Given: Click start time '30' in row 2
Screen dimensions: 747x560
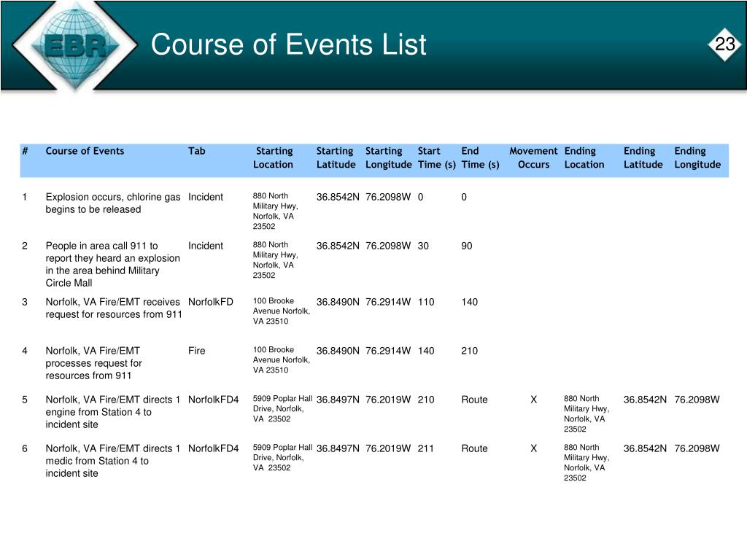Looking at the screenshot, I should (423, 246).
